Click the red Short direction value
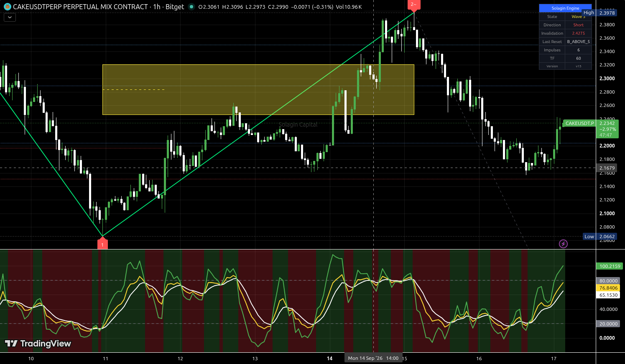Image resolution: width=625 pixels, height=364 pixels. (578, 25)
